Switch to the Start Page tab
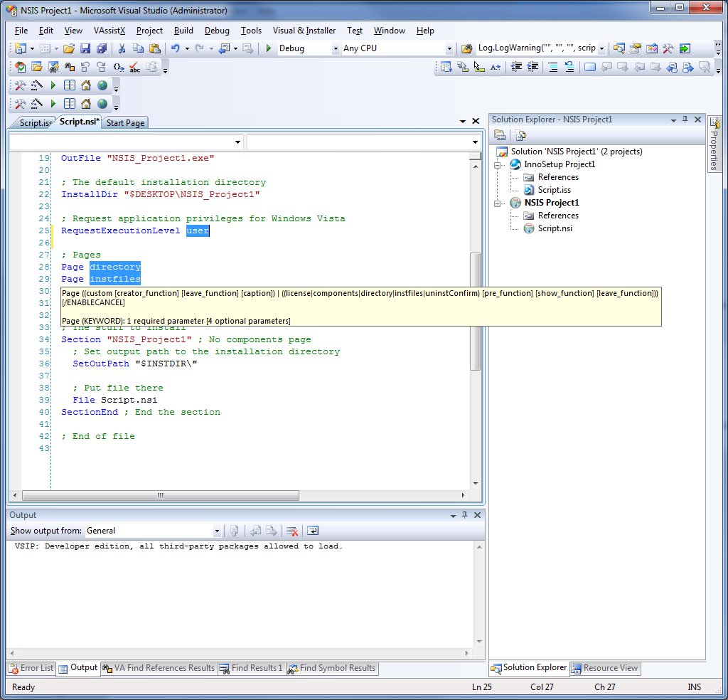This screenshot has height=700, width=728. [125, 122]
